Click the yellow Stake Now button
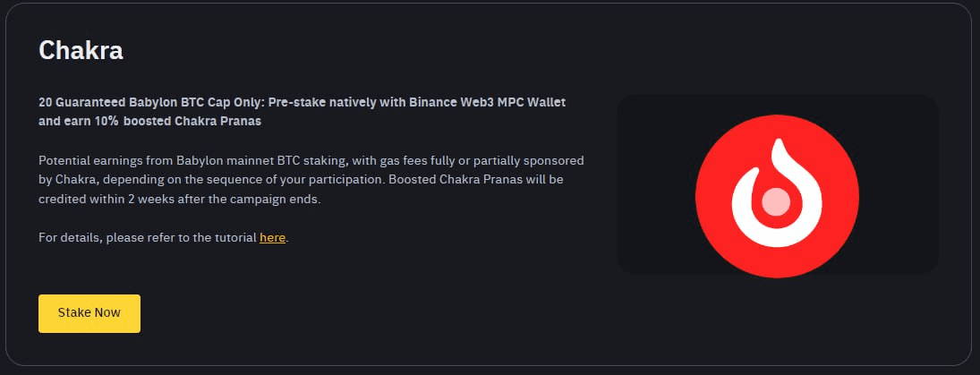The image size is (980, 375). 89,313
